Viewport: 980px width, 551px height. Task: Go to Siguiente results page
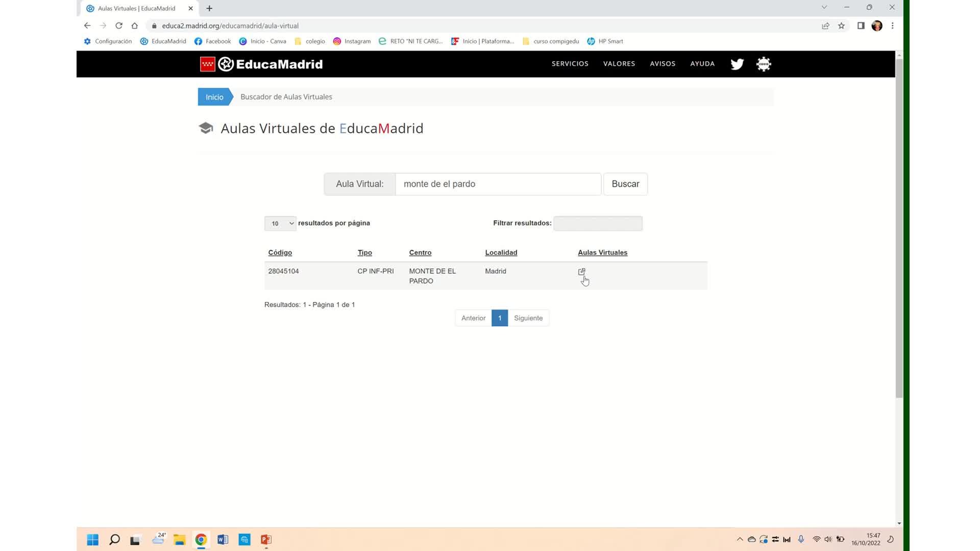coord(528,318)
